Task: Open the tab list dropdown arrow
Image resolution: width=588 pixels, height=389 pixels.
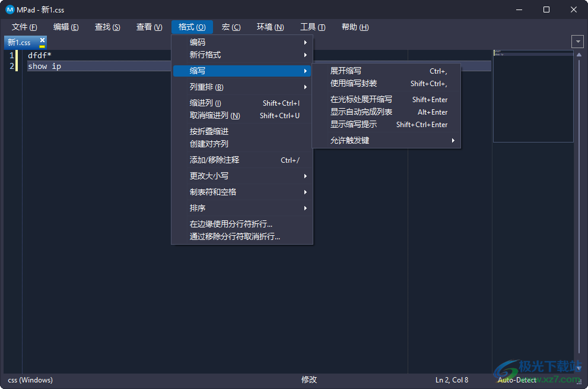Action: click(x=578, y=42)
